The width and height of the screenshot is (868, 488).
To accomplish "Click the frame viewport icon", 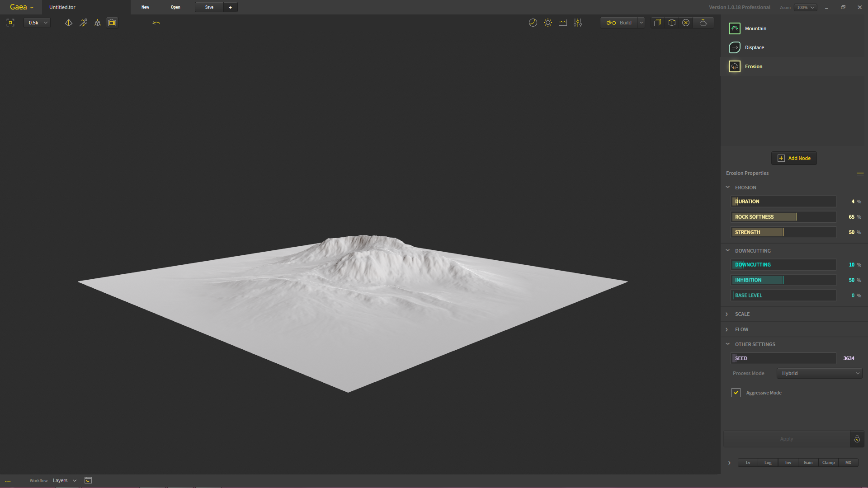I will click(x=10, y=23).
